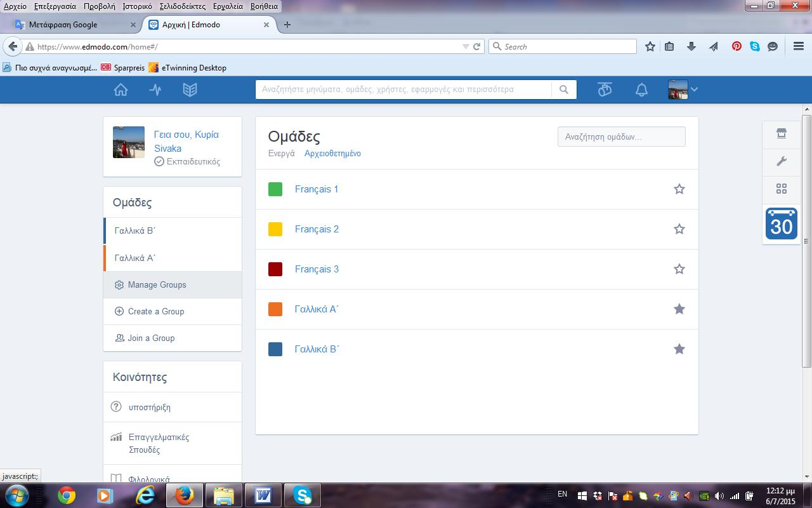Viewport: 812px width, 508px height.
Task: Bookmark this page with the star icon
Action: coord(650,46)
